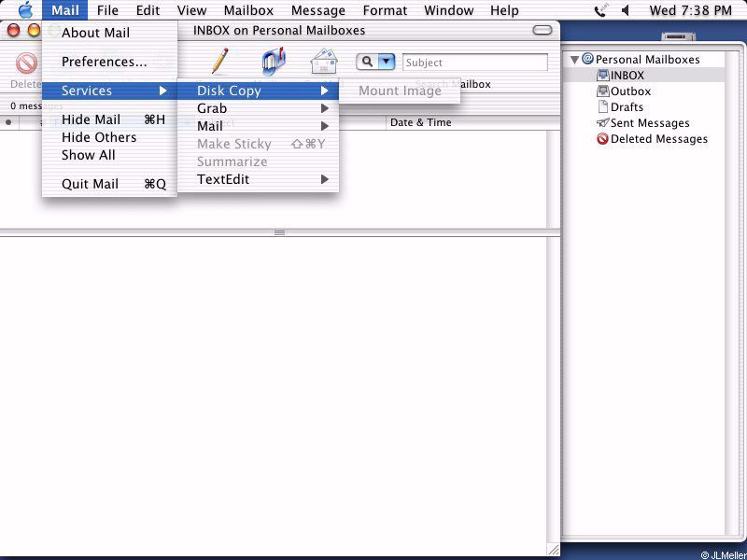Open the Window menu
Image resolution: width=747 pixels, height=560 pixels.
[448, 10]
